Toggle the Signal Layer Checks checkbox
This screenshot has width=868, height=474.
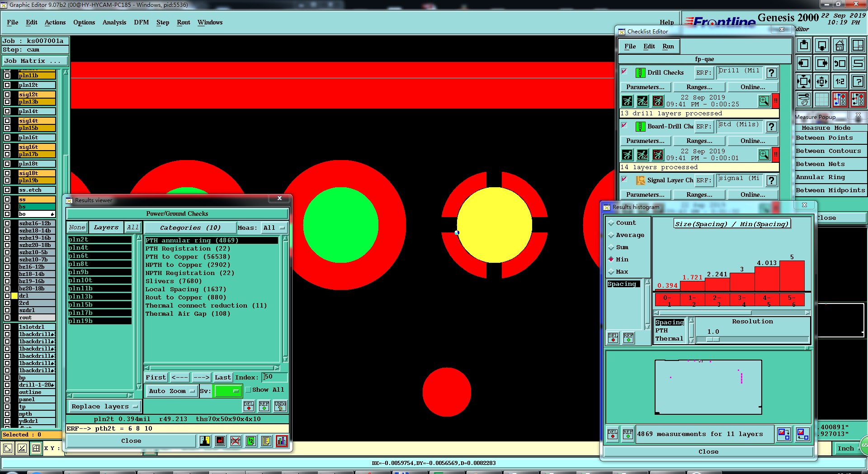[x=624, y=179]
